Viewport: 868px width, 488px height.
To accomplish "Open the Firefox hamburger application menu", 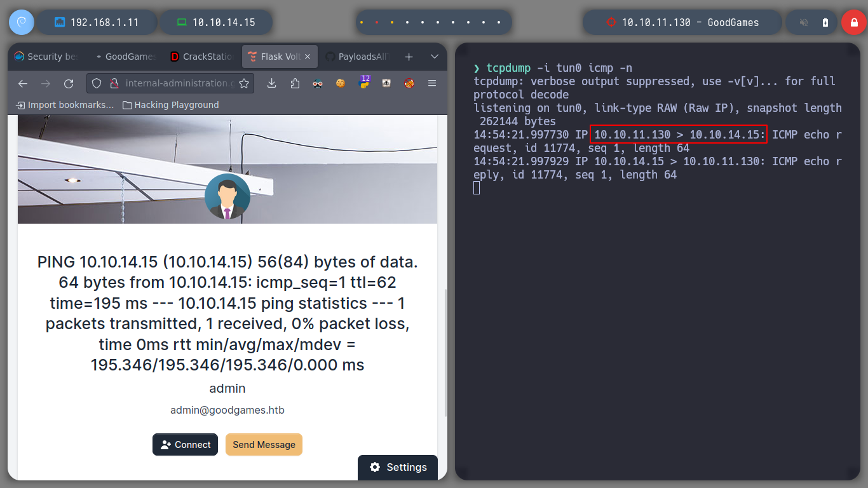I will 432,83.
